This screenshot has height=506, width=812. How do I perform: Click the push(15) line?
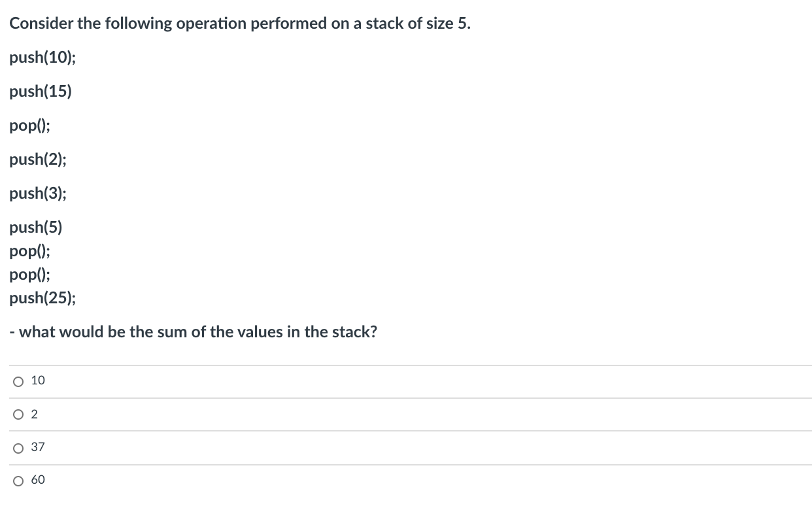(41, 92)
